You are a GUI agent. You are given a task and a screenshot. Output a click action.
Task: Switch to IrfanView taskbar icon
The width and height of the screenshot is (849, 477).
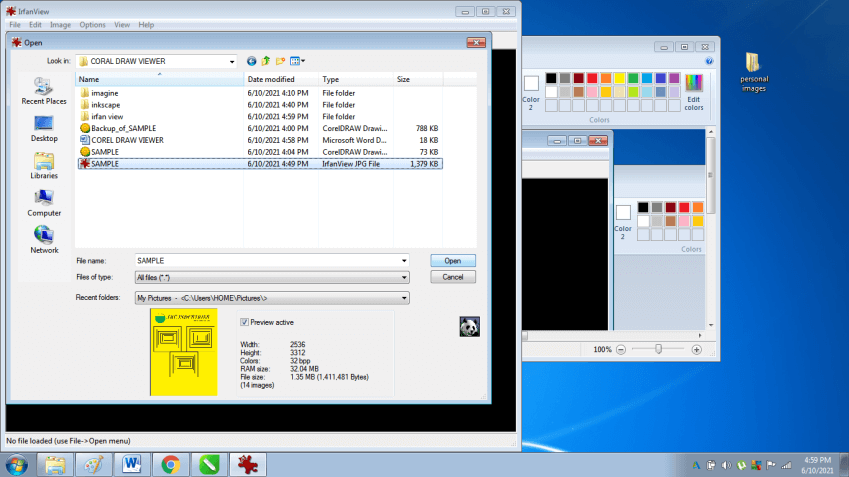[x=247, y=465]
